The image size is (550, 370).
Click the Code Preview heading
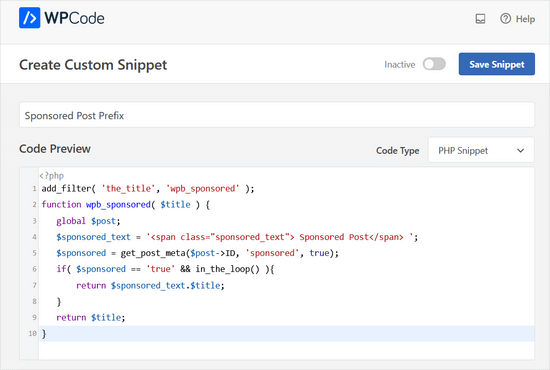tap(55, 149)
